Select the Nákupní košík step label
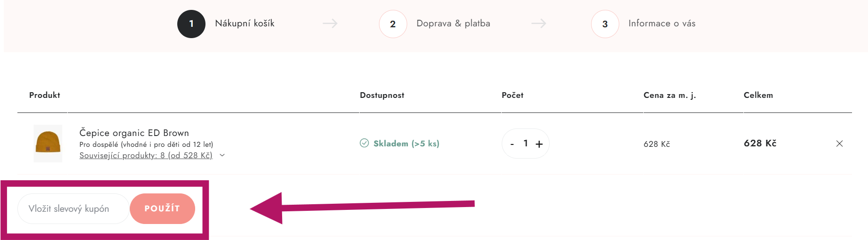Screen dimensions: 868x240 (245, 24)
